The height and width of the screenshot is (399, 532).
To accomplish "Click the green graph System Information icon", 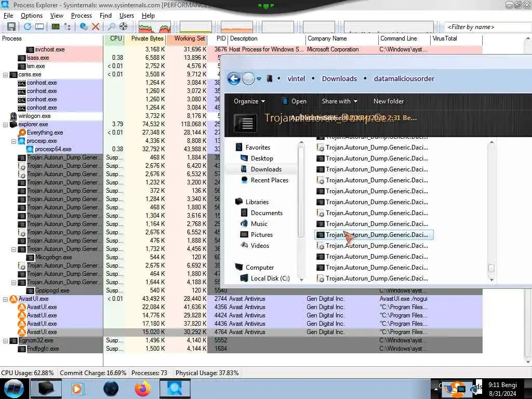I will click(x=55, y=26).
